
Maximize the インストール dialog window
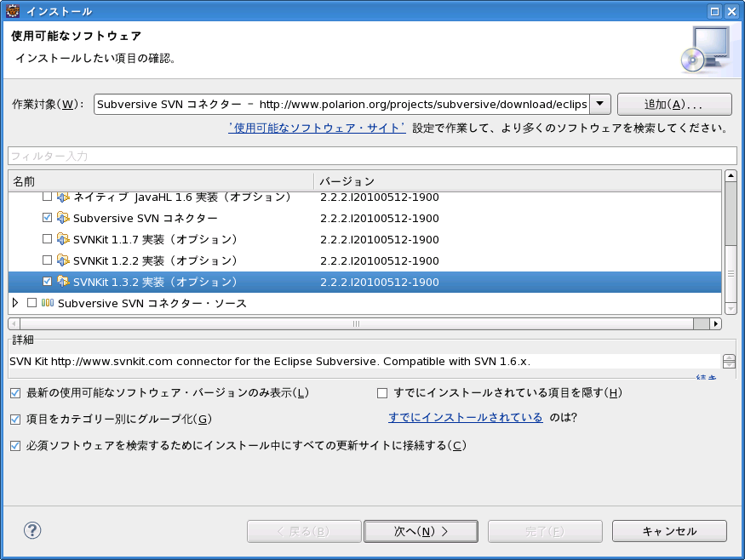click(x=714, y=11)
